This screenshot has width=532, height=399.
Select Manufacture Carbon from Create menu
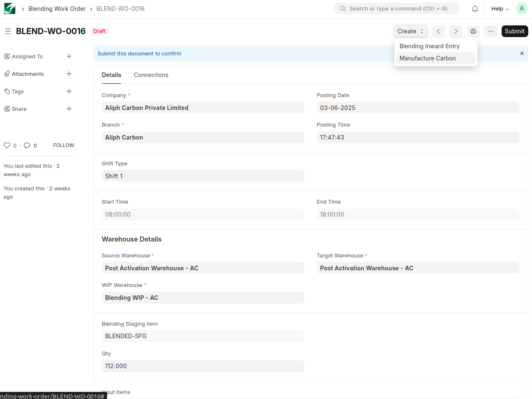428,58
